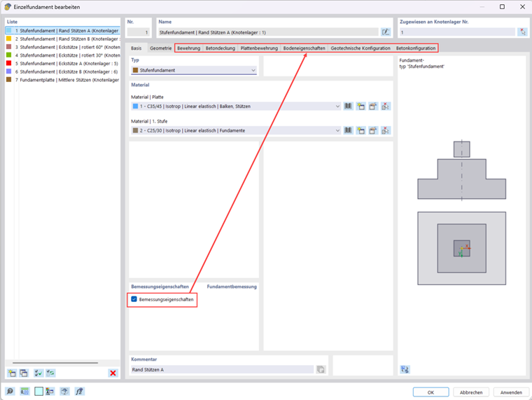The image size is (532, 400).
Task: Open the Geotechnische Konfiguration tab
Action: tap(360, 48)
